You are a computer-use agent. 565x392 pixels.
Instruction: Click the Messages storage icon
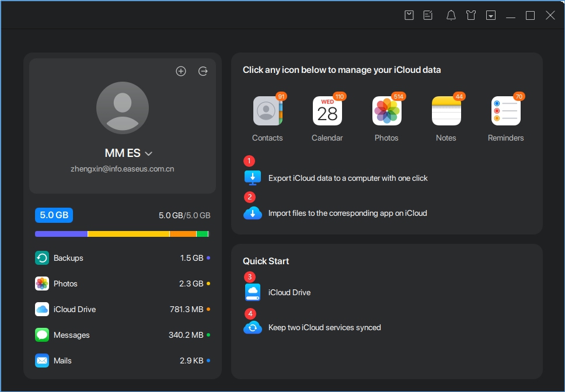pyautogui.click(x=42, y=335)
